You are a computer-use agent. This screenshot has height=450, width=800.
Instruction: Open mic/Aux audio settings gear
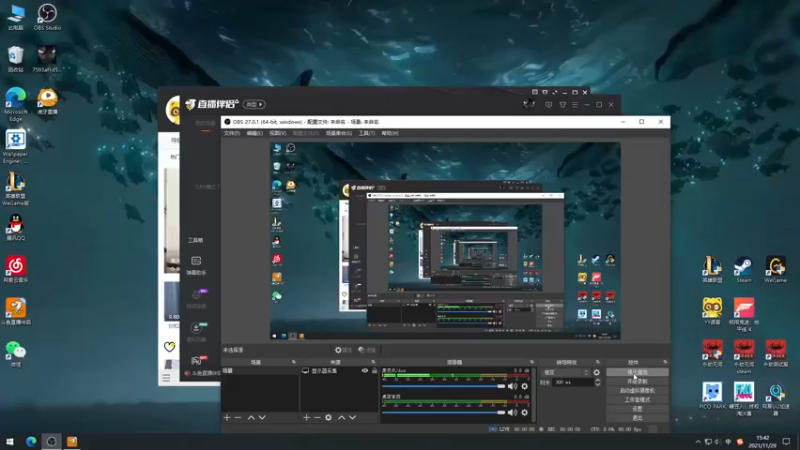(x=524, y=386)
